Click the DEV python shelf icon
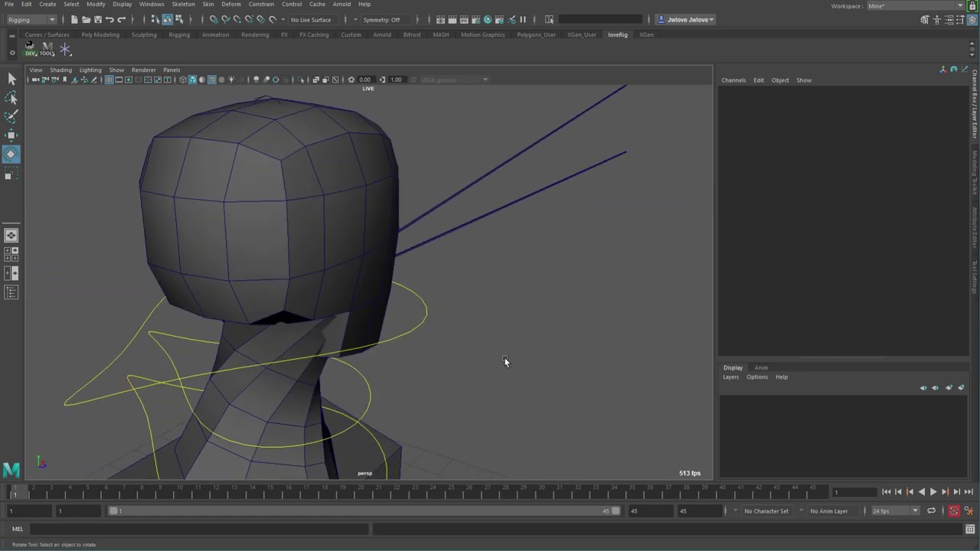 (30, 49)
